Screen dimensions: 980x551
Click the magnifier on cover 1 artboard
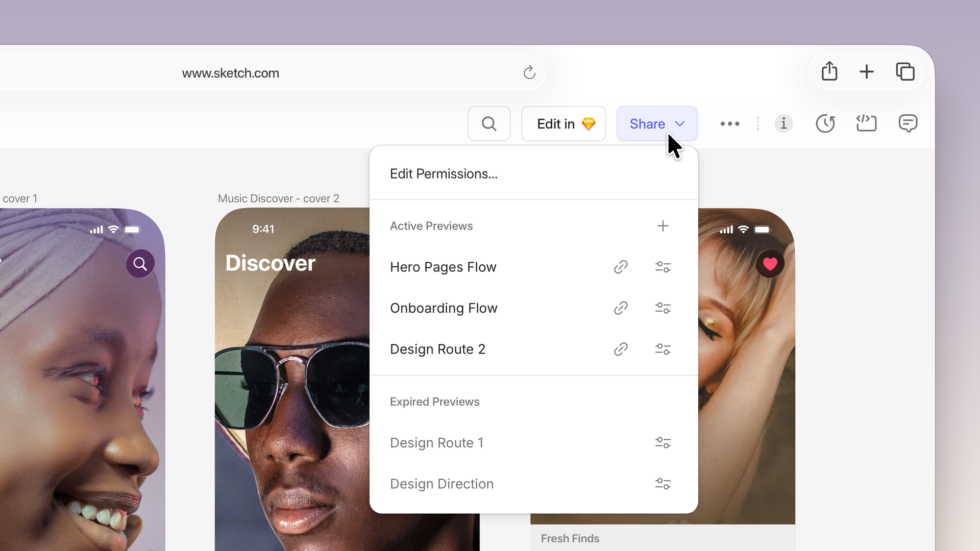point(140,263)
